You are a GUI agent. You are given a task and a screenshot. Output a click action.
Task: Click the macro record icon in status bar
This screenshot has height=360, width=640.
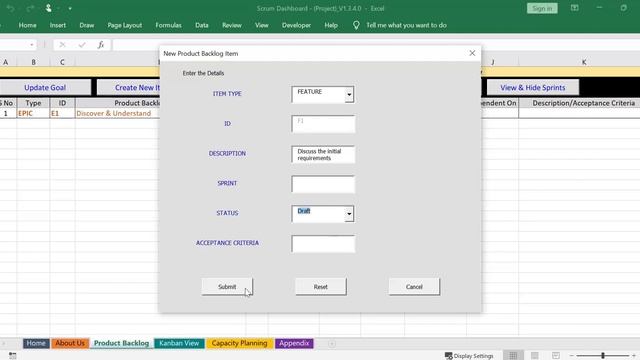(x=13, y=356)
